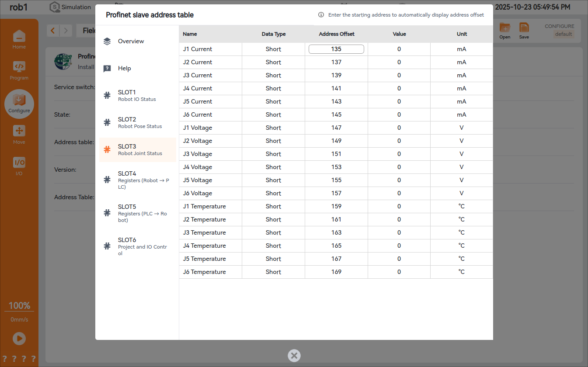
Task: Select the Configure sidebar icon
Action: 19,101
